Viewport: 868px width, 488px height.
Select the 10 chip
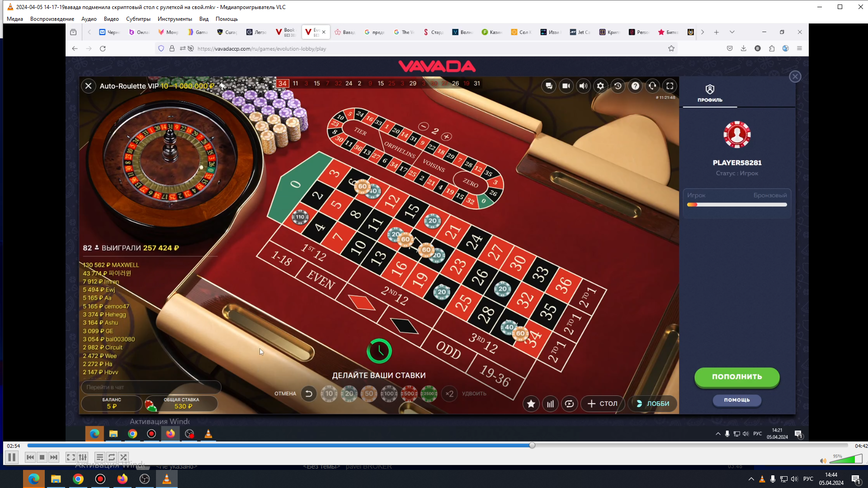(329, 394)
